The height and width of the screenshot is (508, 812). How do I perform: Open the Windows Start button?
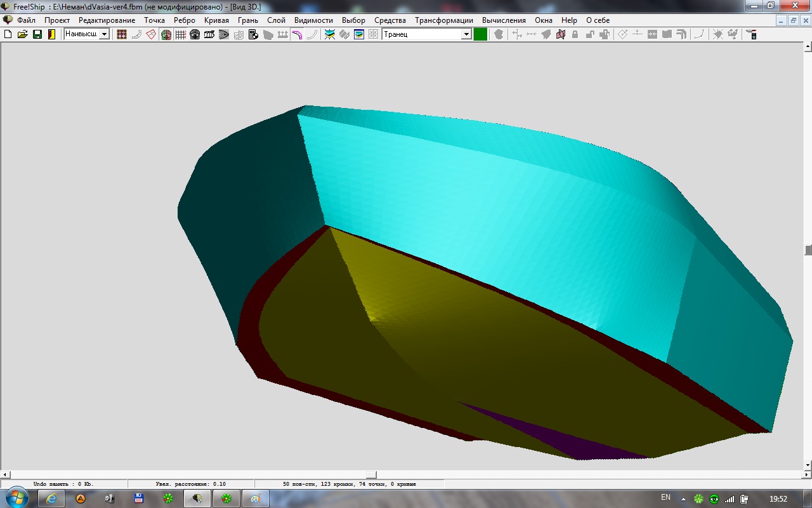(16, 498)
